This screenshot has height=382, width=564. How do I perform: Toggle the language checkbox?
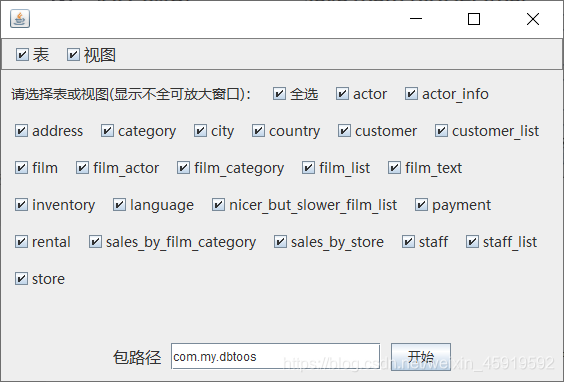click(119, 205)
